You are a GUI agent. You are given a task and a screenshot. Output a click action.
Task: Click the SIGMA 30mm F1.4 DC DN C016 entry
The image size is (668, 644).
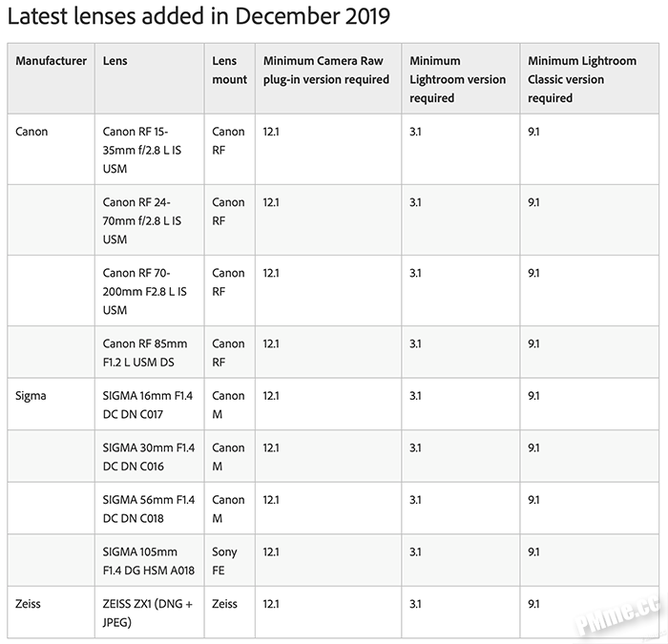click(x=149, y=457)
